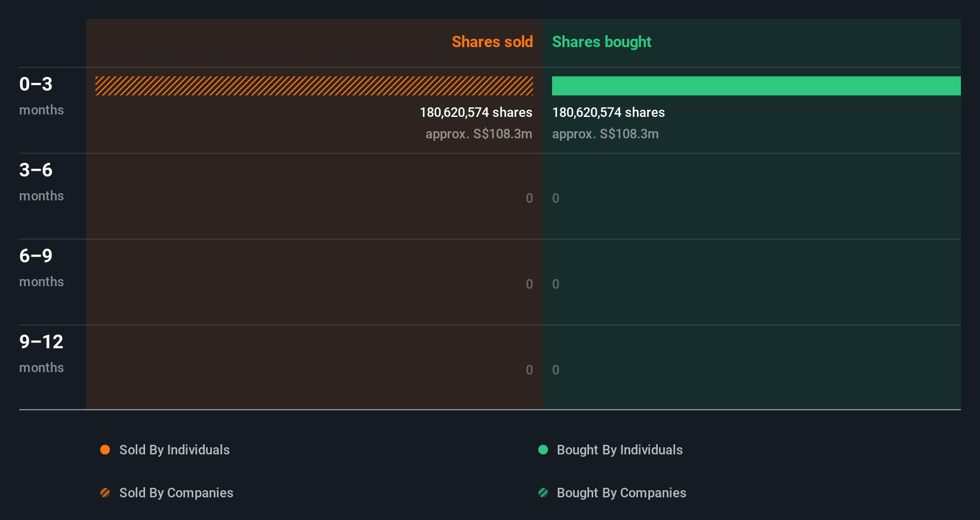
Task: Click the approx. S$108.3m value under bought
Action: (605, 134)
